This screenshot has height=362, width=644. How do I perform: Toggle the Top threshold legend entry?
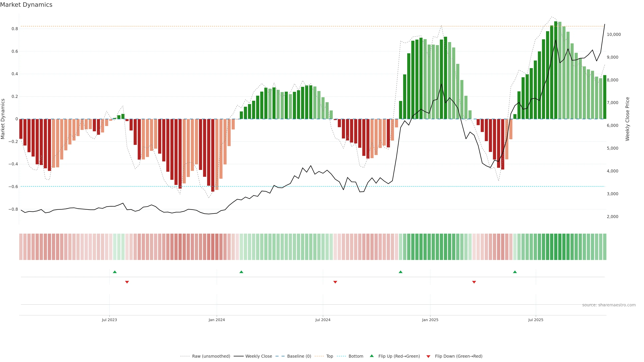point(329,356)
